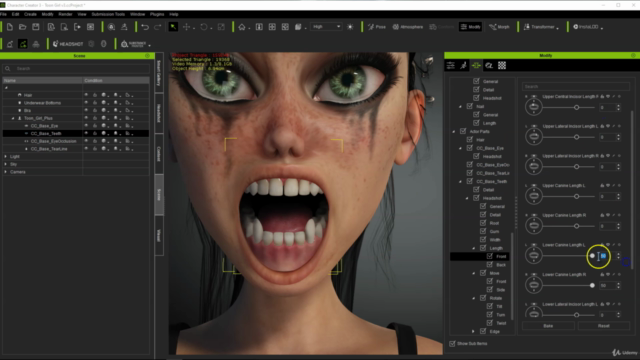The image size is (640, 360).
Task: Expand the Sky group in Scene
Action: [x=6, y=164]
